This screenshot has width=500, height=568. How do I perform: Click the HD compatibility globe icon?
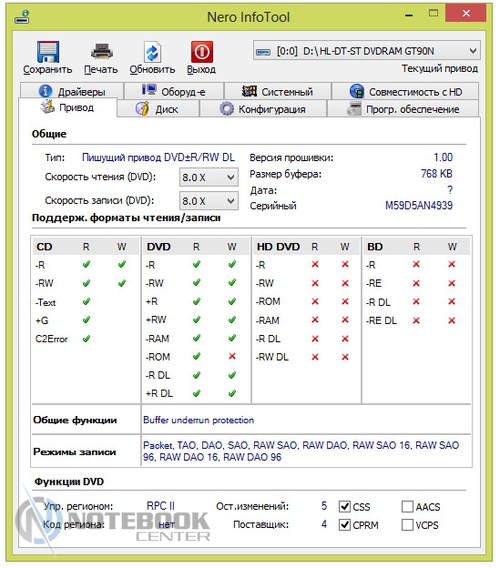point(357,91)
